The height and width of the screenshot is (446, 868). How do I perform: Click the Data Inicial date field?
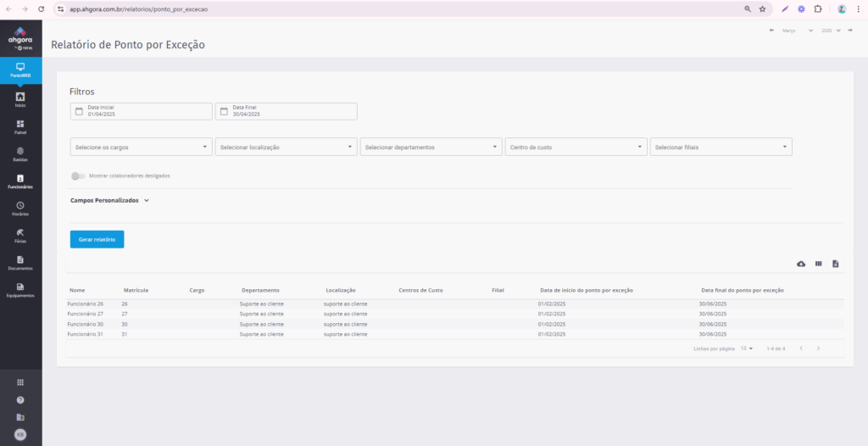point(141,111)
